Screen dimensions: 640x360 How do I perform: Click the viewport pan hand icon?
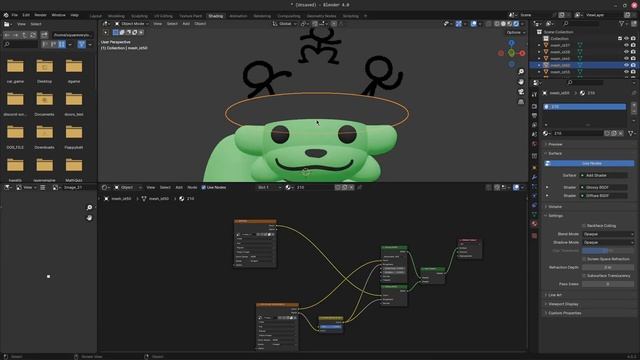pyautogui.click(x=521, y=82)
